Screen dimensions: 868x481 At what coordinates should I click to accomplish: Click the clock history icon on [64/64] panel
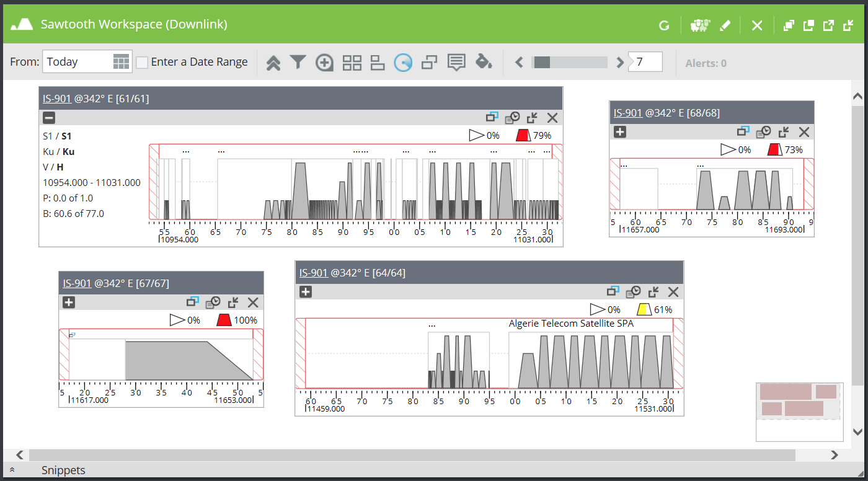(x=633, y=293)
